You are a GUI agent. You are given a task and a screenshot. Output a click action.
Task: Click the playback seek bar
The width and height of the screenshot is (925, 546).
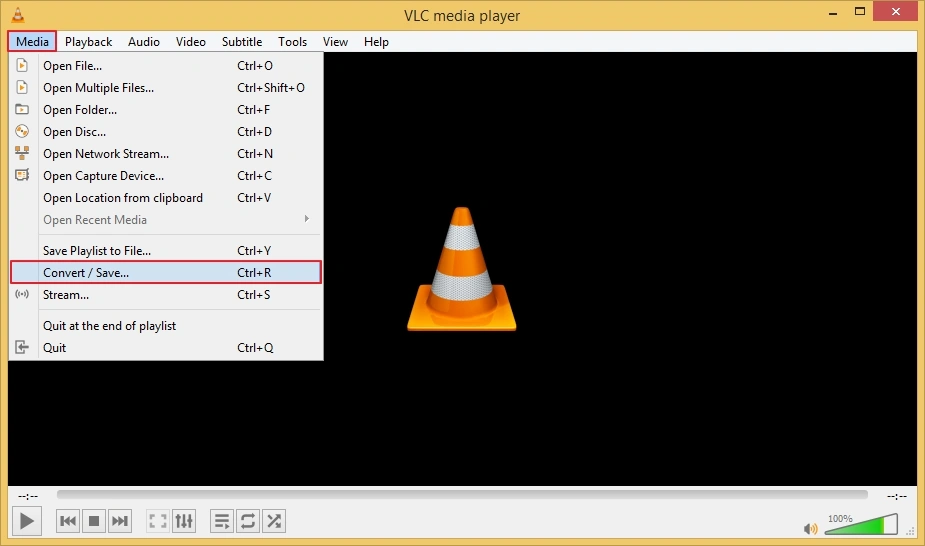(x=462, y=495)
